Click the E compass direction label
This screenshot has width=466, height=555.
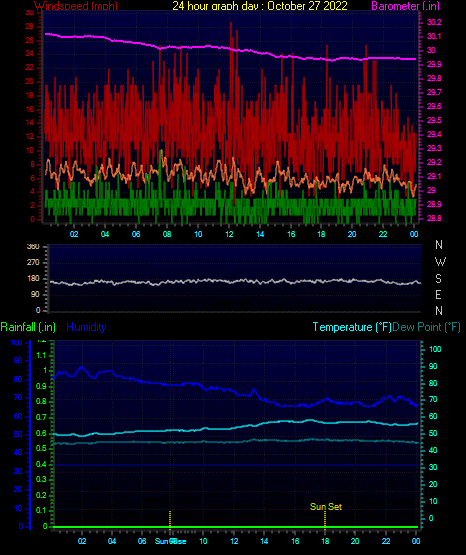(438, 294)
